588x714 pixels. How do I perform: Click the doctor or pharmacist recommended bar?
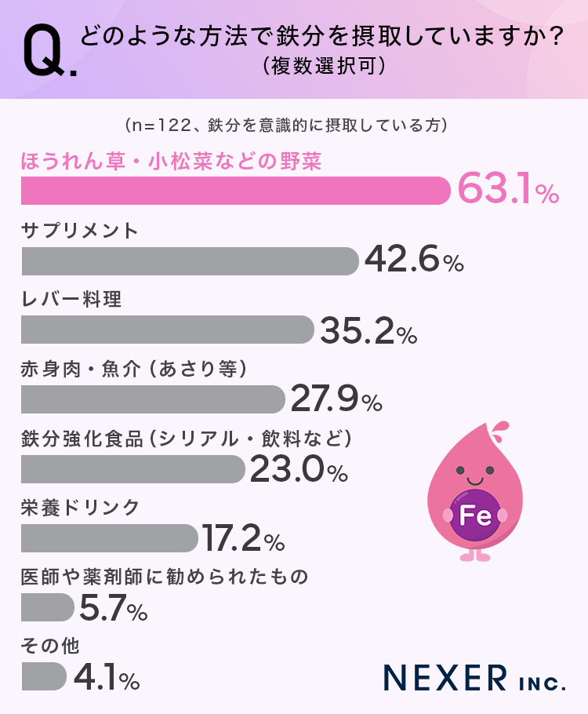point(47,607)
